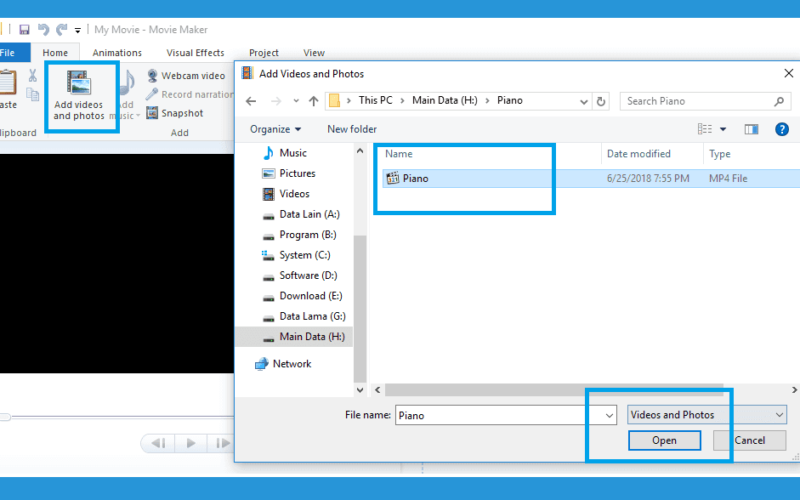Open the Project ribbon tab

pyautogui.click(x=263, y=53)
